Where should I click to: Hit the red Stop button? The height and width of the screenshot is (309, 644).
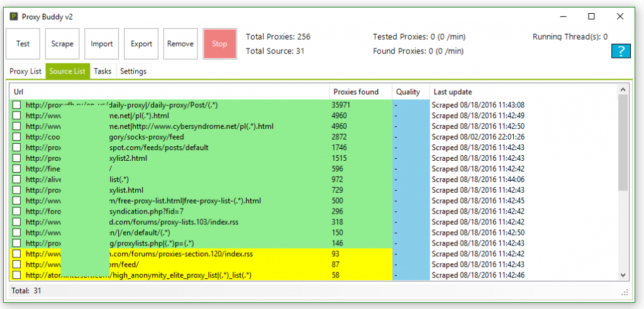tap(219, 44)
